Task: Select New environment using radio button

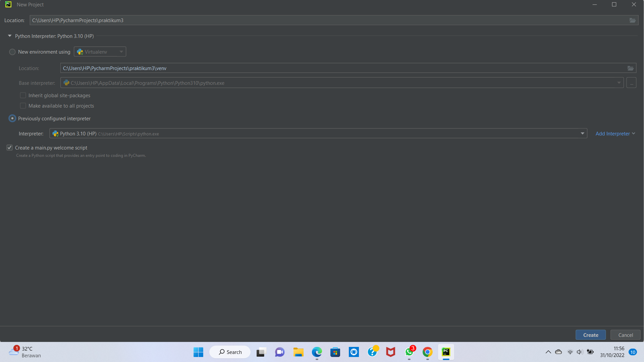Action: point(12,52)
